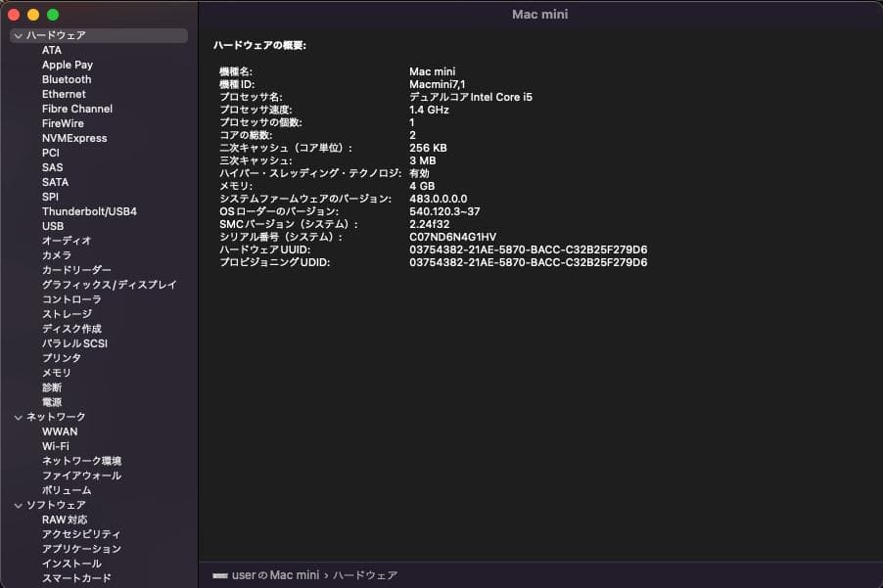Image resolution: width=883 pixels, height=588 pixels.
Task: Select グラフィックス/ディスプレイ item
Action: point(110,285)
